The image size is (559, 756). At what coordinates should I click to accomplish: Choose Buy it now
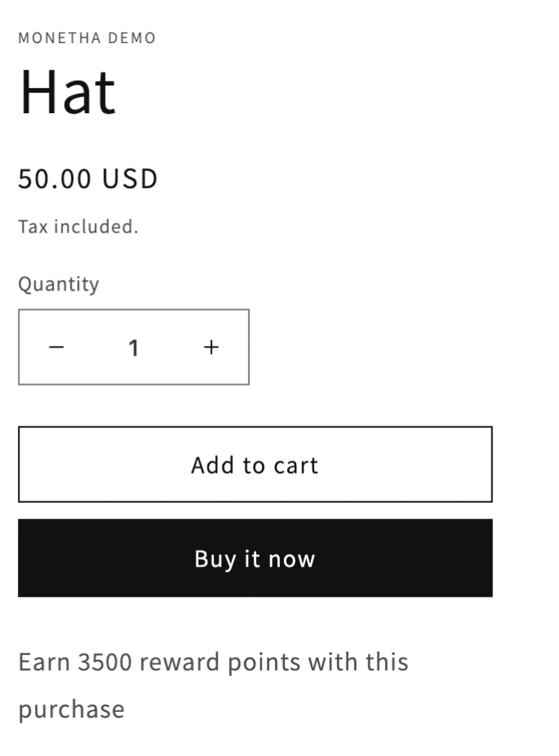255,557
